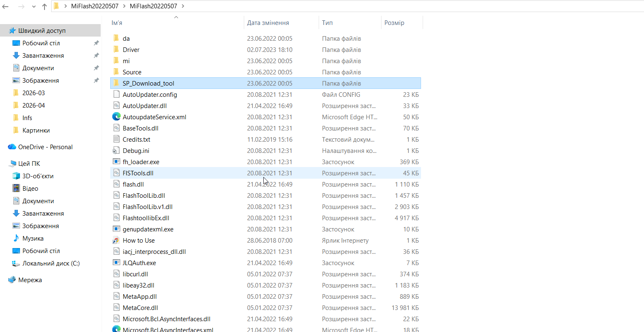Select the Driver folder name
The height and width of the screenshot is (332, 644).
pyautogui.click(x=131, y=50)
